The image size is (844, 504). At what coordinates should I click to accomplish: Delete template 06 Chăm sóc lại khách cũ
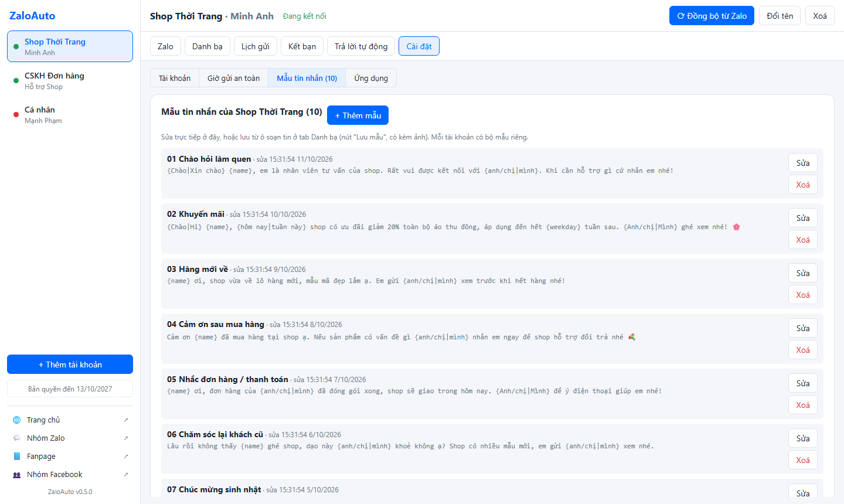(x=803, y=460)
